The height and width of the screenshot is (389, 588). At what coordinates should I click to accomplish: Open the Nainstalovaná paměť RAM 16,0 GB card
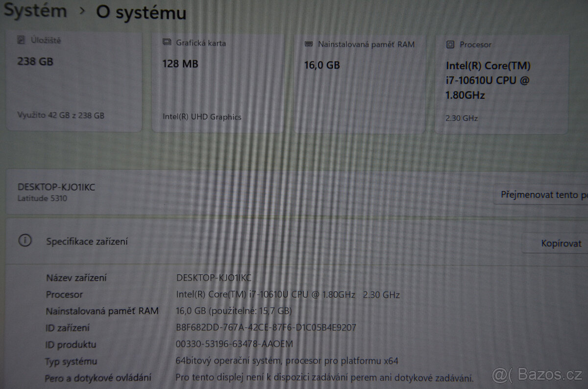point(360,84)
